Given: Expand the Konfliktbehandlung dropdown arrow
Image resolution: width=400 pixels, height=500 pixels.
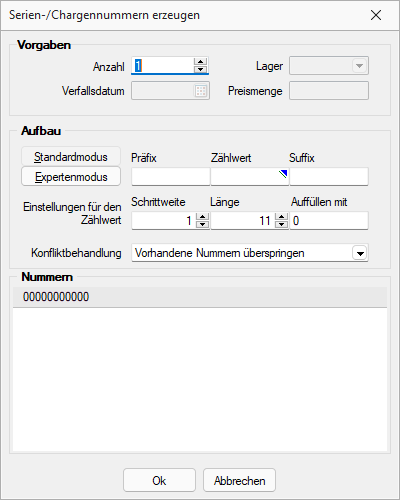Looking at the screenshot, I should tap(360, 253).
